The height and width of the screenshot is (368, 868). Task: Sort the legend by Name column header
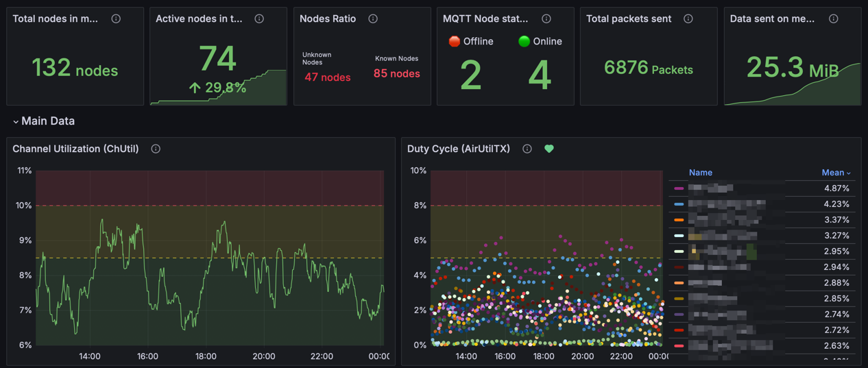pos(701,173)
